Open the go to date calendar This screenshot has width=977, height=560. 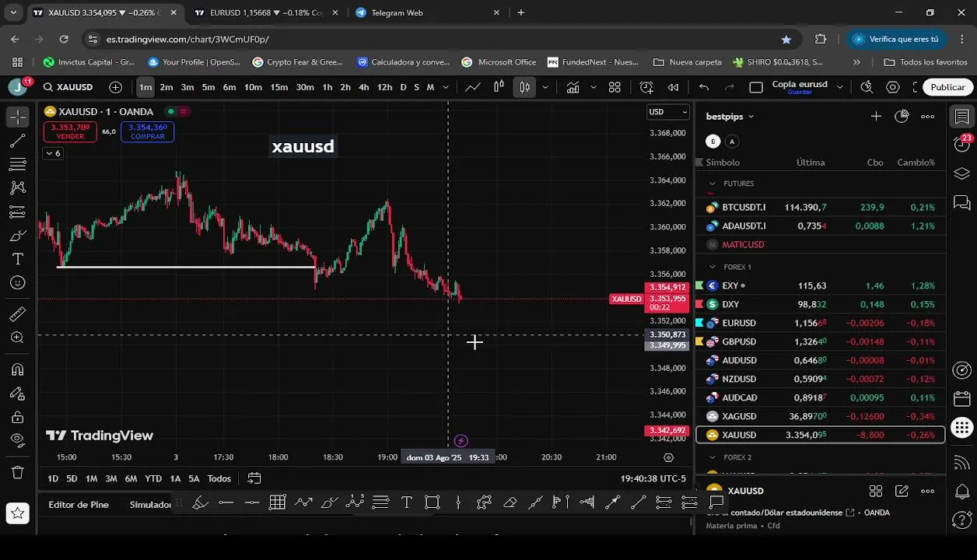(x=254, y=478)
